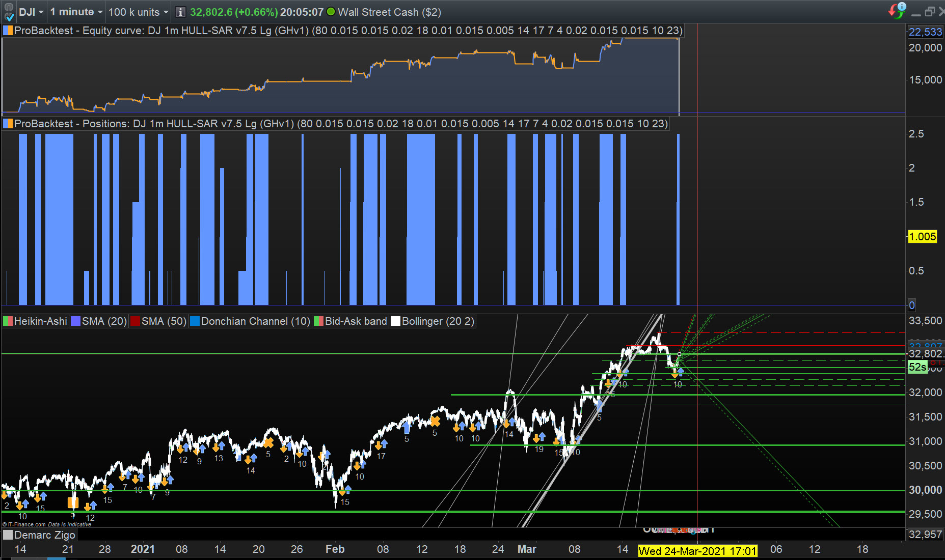Open the DJI instrument dropdown

31,12
